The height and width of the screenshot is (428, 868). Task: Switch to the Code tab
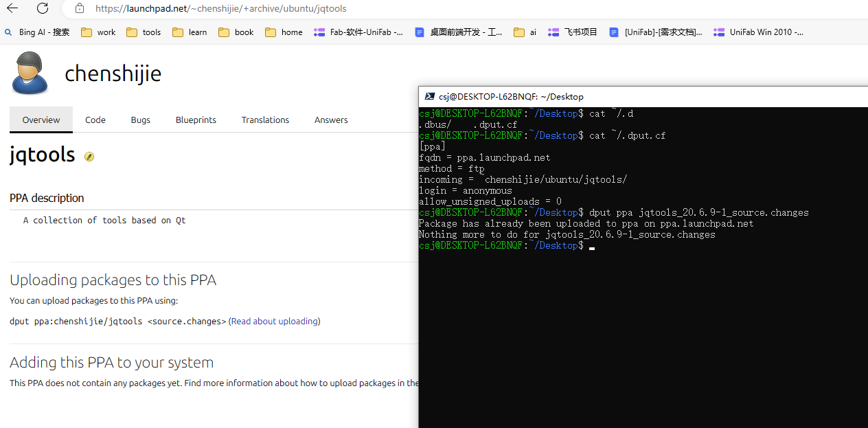(x=95, y=120)
